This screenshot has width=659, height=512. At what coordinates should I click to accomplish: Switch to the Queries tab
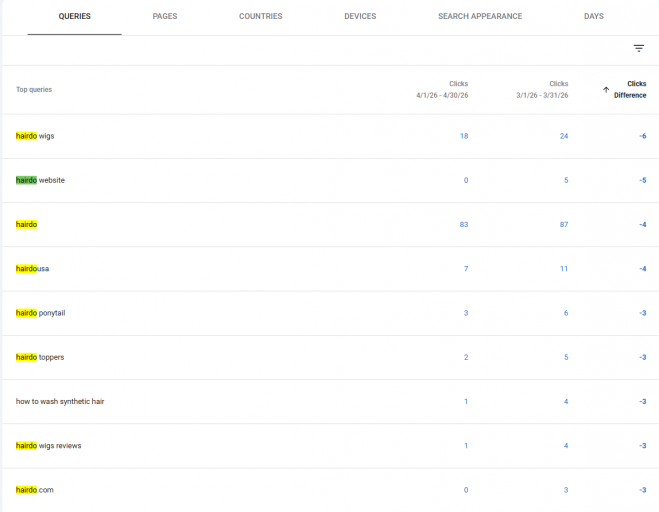click(74, 16)
